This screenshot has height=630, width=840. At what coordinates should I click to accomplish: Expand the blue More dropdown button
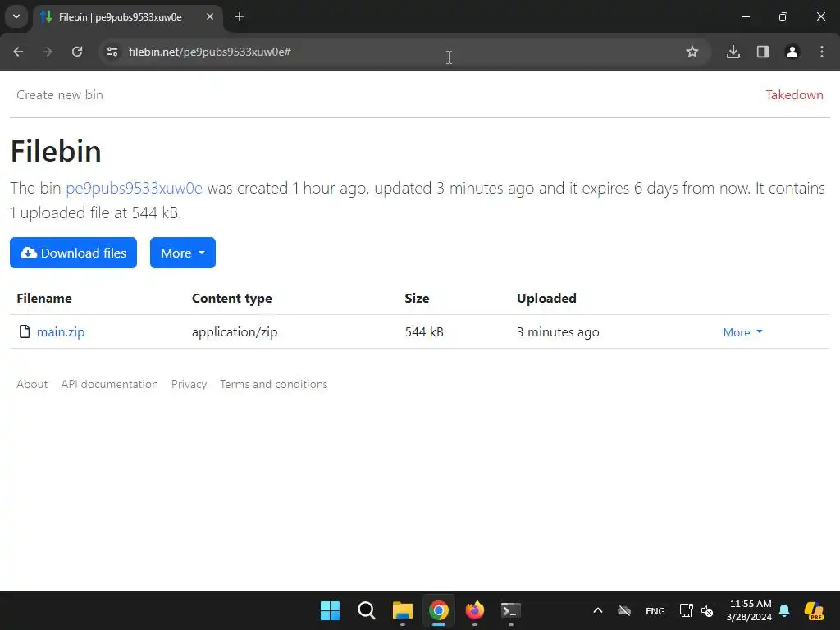(x=183, y=253)
